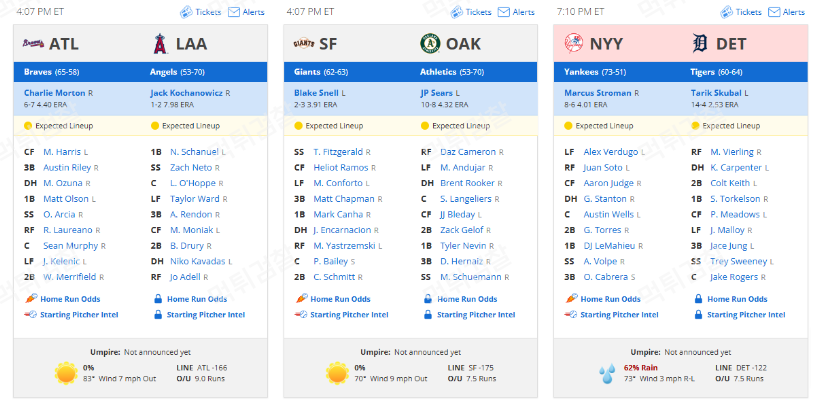The height and width of the screenshot is (414, 821).
Task: Click the rain drops weather icon
Action: pos(607,374)
